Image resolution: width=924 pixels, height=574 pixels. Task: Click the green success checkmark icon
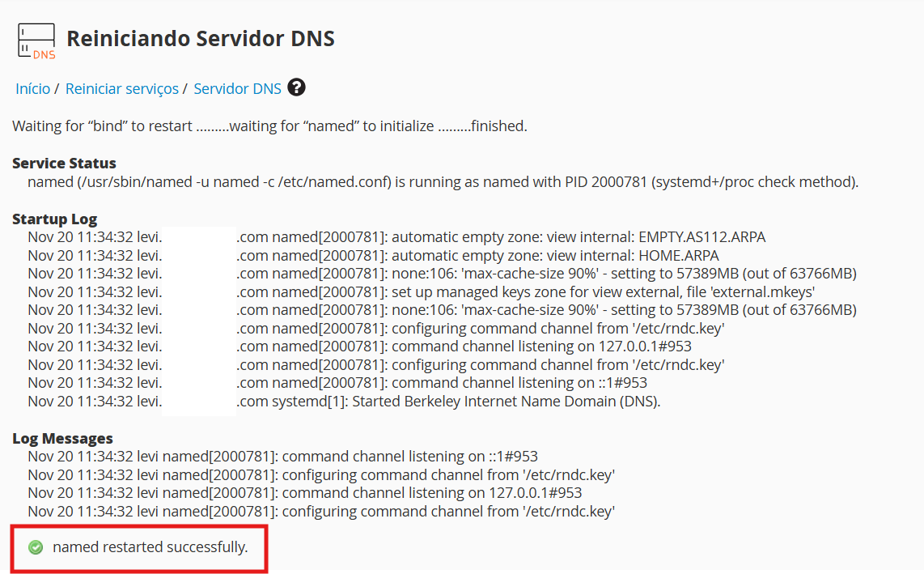click(x=36, y=547)
